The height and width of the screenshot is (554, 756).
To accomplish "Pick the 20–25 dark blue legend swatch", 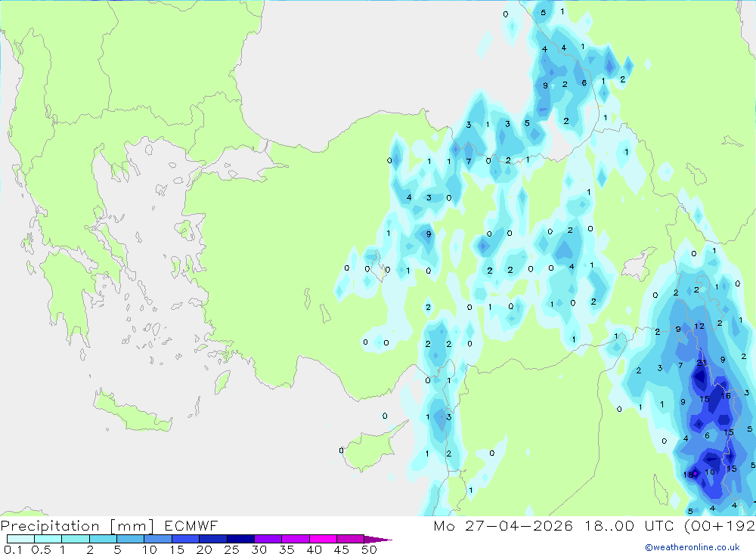I will pyautogui.click(x=213, y=539).
